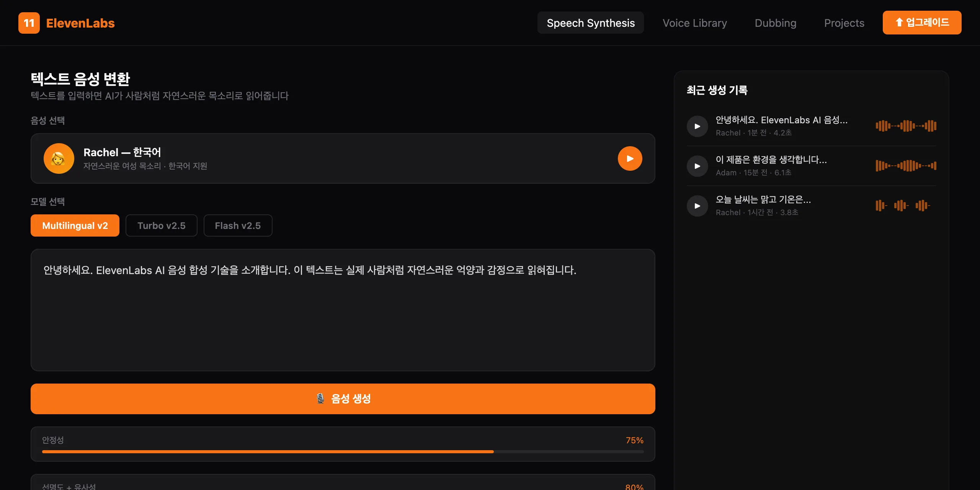The width and height of the screenshot is (980, 490).
Task: Click the 텍스트 음성 변환 page title
Action: (x=80, y=79)
